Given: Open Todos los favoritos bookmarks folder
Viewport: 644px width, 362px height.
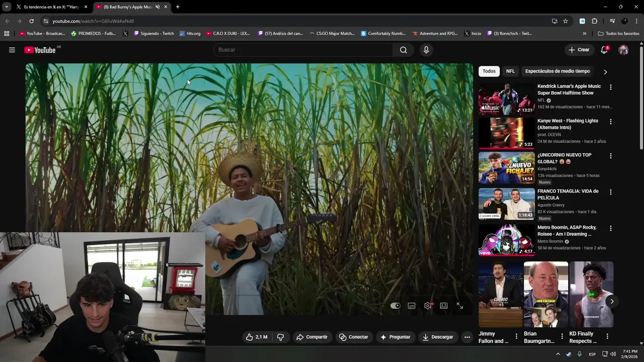Looking at the screenshot, I should pyautogui.click(x=618, y=34).
